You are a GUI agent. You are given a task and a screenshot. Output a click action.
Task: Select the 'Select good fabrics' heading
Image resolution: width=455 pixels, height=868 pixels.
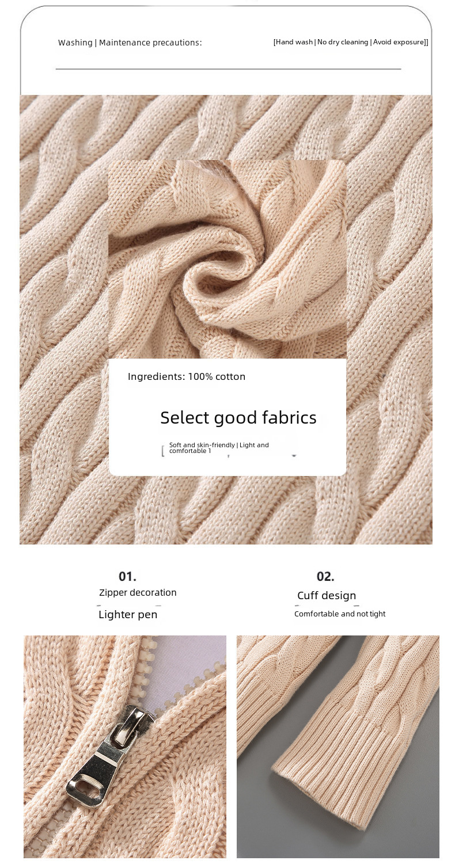[x=238, y=417]
